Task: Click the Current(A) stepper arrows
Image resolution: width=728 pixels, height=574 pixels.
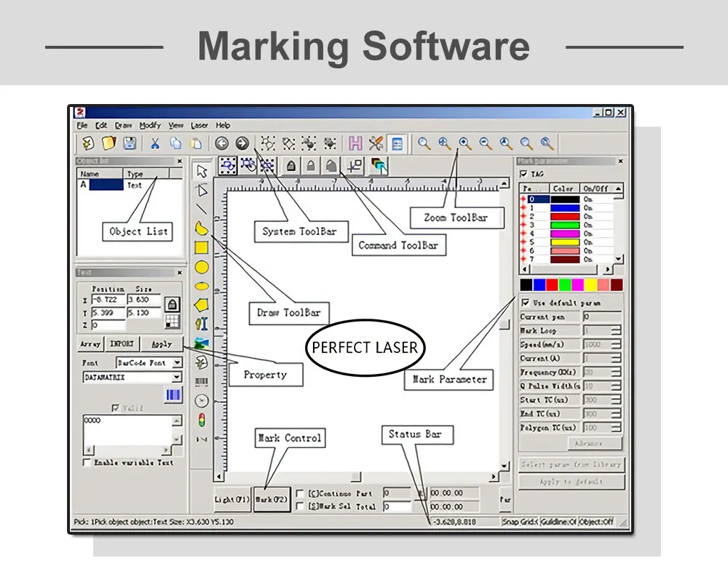Action: (616, 358)
